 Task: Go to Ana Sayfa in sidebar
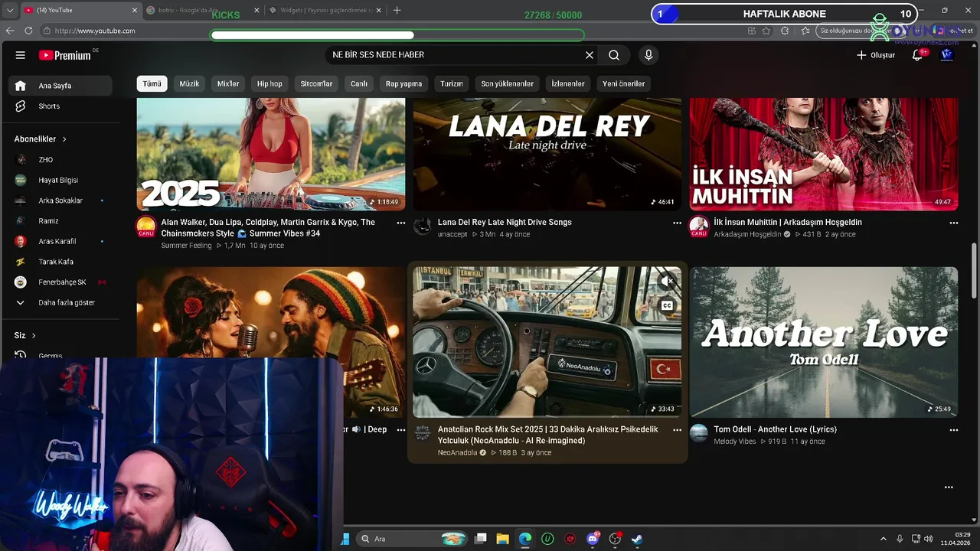point(60,86)
